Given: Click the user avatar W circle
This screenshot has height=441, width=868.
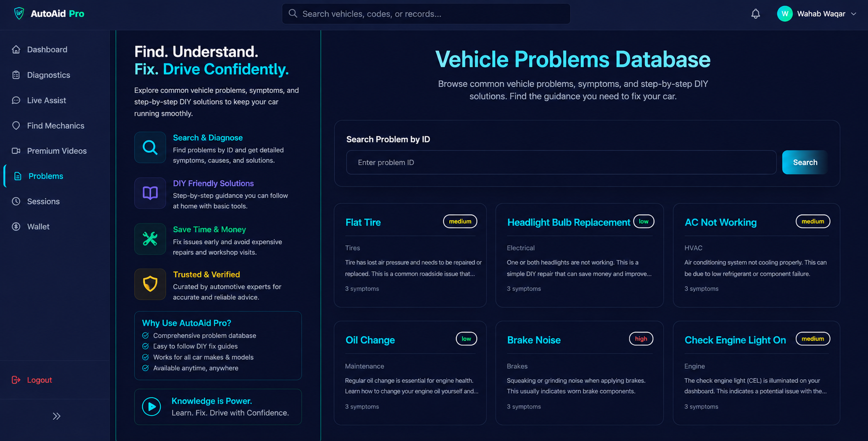Looking at the screenshot, I should pos(785,14).
